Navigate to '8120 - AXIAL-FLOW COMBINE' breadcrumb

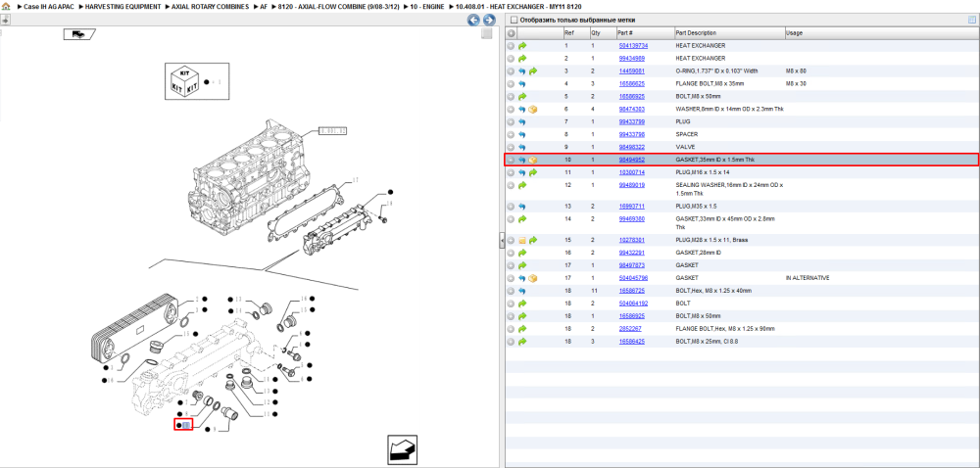click(338, 6)
